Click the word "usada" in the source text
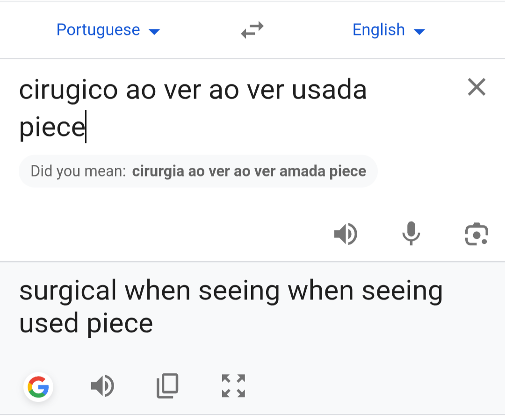505x420 pixels. (x=329, y=90)
